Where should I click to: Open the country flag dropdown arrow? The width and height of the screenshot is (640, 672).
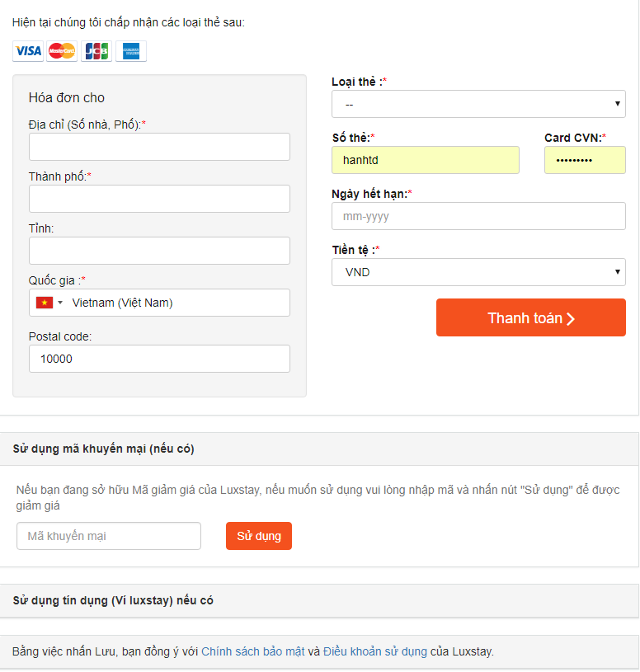pyautogui.click(x=60, y=303)
